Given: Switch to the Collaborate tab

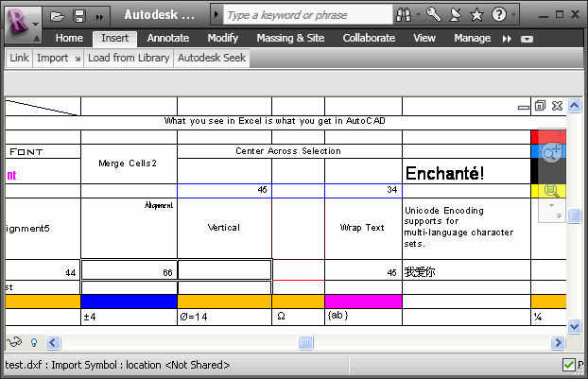Looking at the screenshot, I should (369, 38).
